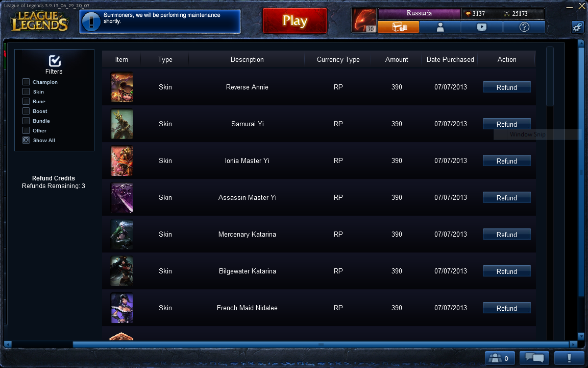
Task: Toggle the Boost filter checkbox
Action: point(26,111)
